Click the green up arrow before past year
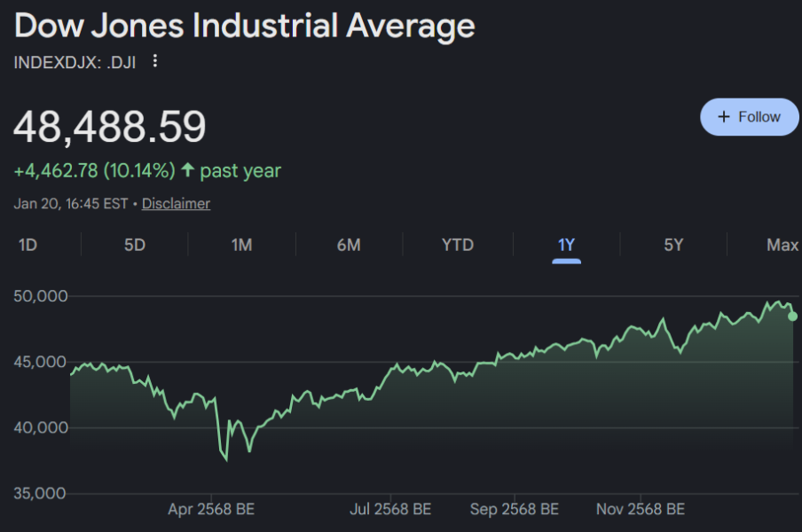The image size is (802, 532). [187, 170]
